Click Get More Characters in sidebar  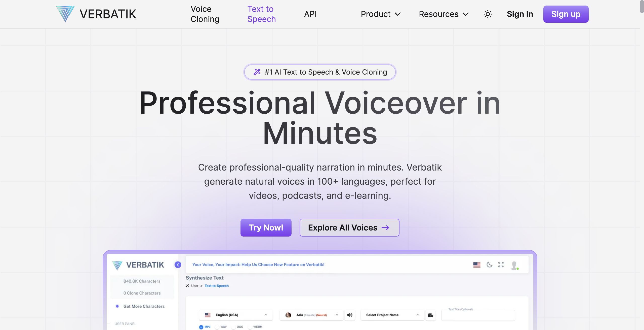[x=144, y=306]
